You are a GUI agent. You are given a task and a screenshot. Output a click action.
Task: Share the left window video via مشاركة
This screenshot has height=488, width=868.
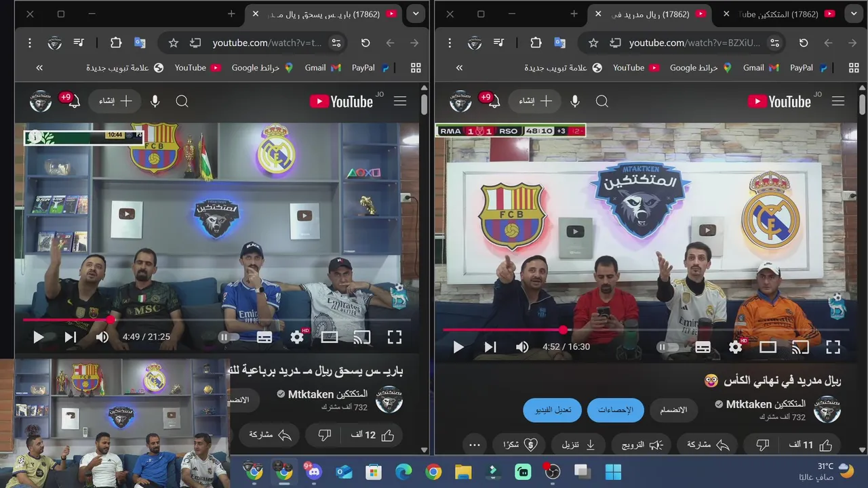click(x=270, y=435)
